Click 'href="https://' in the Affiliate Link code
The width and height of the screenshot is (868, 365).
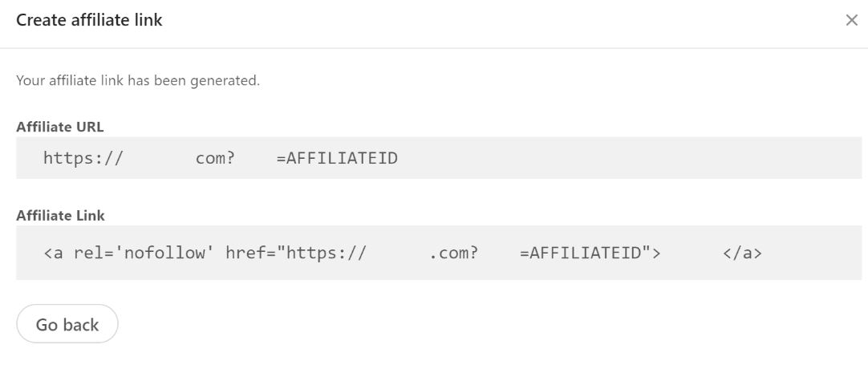296,253
